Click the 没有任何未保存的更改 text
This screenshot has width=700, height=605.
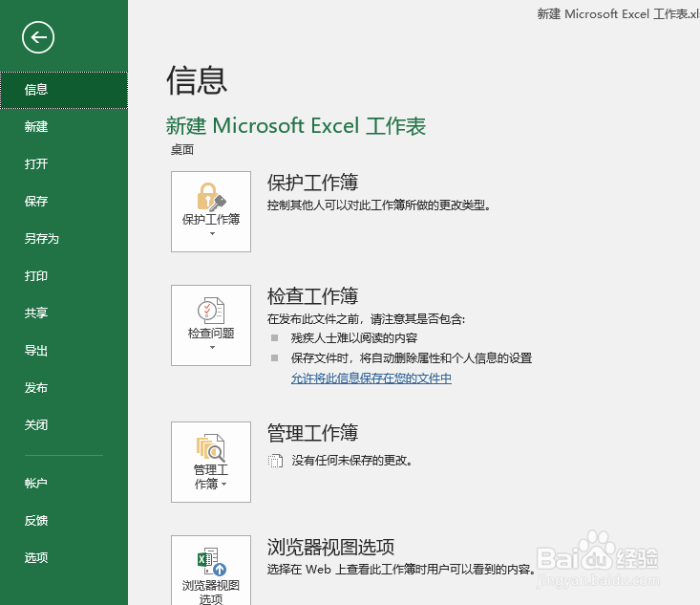[351, 461]
